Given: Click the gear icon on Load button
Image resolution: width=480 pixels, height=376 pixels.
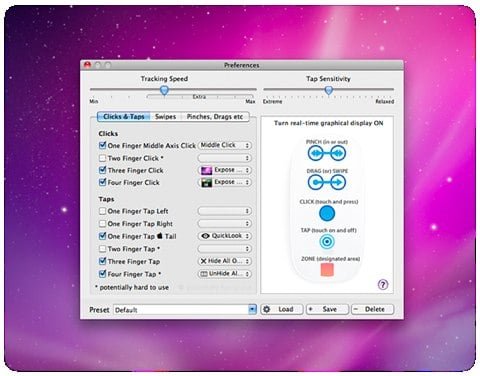Looking at the screenshot, I should (x=267, y=309).
